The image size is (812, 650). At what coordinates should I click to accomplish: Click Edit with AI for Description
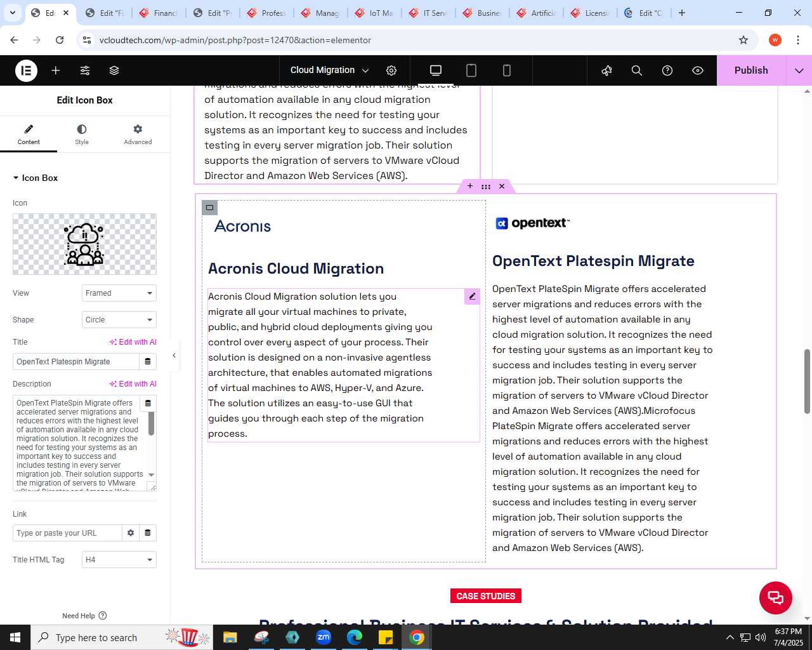coord(133,384)
